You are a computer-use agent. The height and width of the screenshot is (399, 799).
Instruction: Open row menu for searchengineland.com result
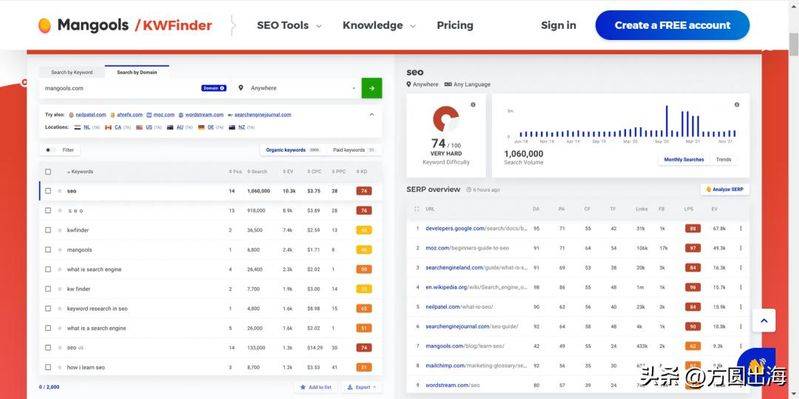(x=740, y=268)
